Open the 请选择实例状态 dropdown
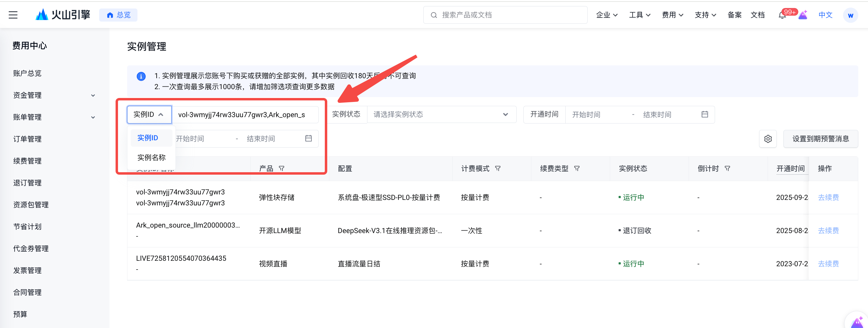The height and width of the screenshot is (328, 868). coord(441,114)
